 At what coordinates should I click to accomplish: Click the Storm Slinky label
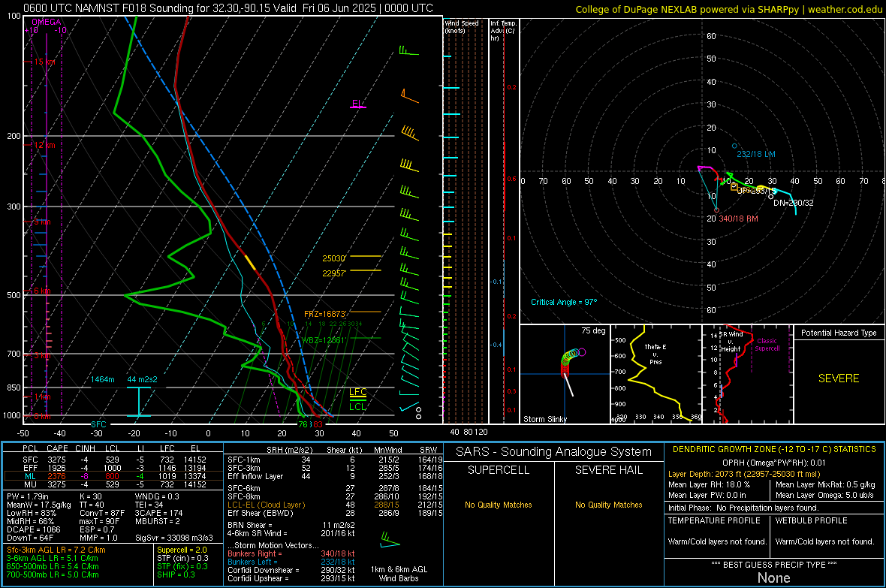click(544, 419)
